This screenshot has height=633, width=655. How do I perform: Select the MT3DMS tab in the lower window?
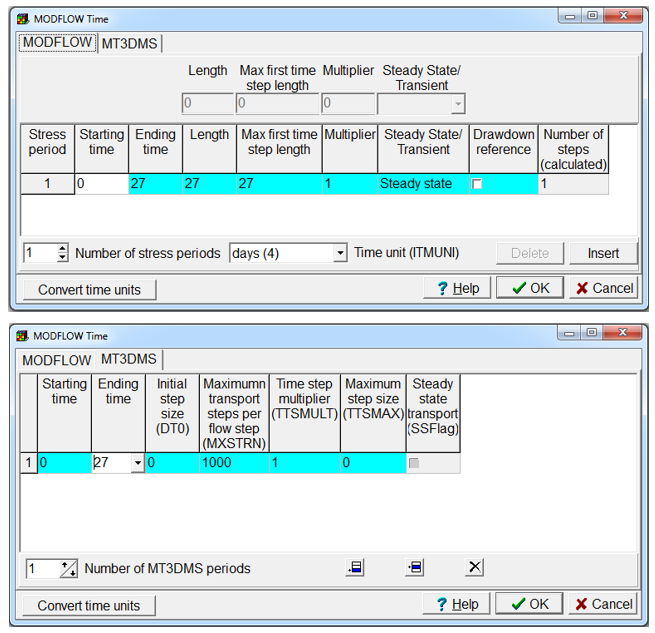129,359
